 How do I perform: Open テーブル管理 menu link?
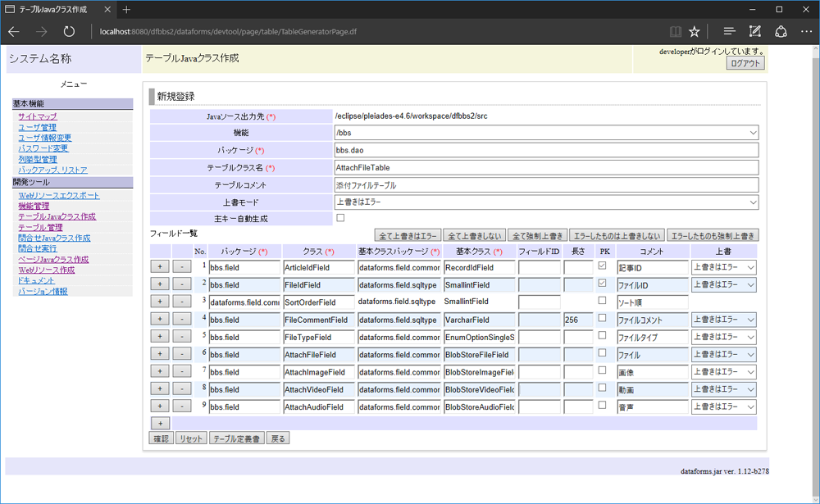click(x=40, y=228)
